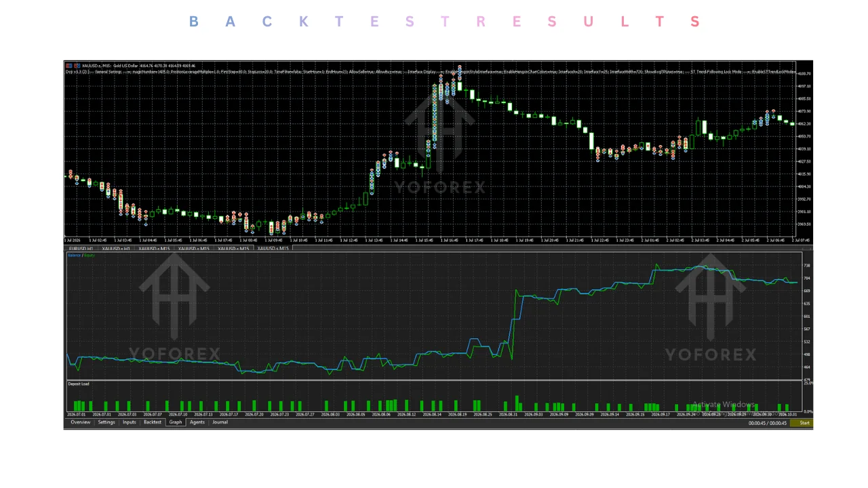Go to the Inputs tab

[130, 422]
